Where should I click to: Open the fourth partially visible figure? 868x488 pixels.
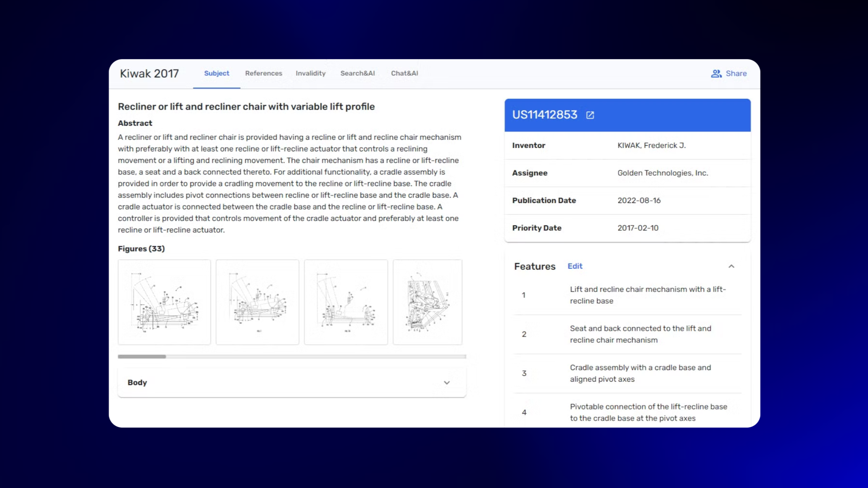pyautogui.click(x=427, y=302)
